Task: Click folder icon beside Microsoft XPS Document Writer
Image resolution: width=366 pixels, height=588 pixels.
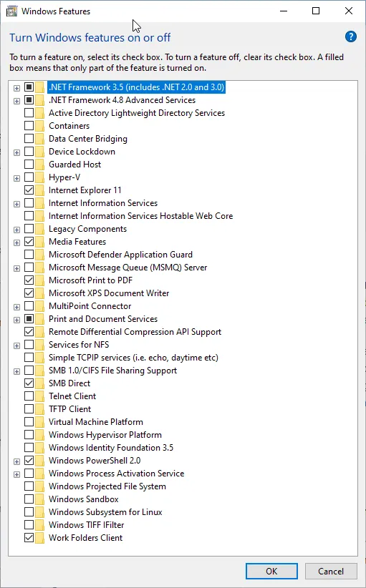Action: [40, 293]
